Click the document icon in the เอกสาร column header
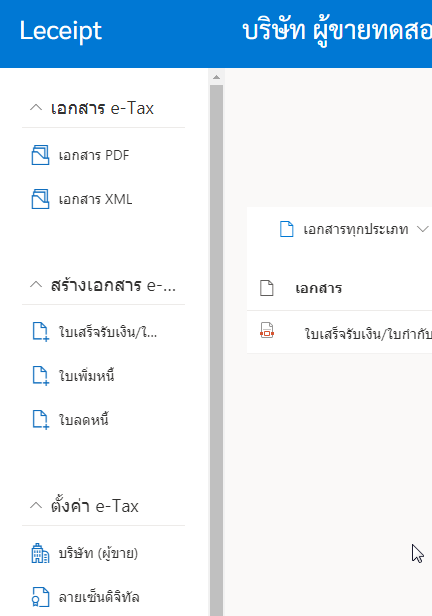This screenshot has width=432, height=616. pos(267,288)
